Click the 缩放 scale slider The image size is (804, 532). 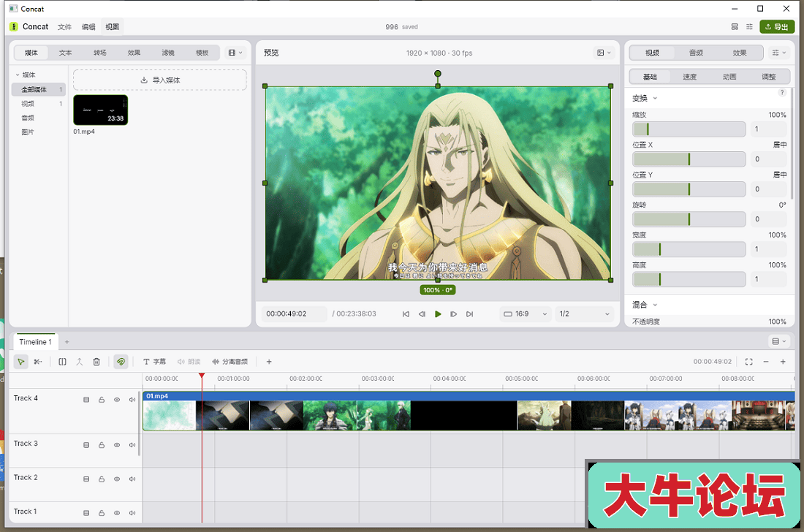coord(689,129)
